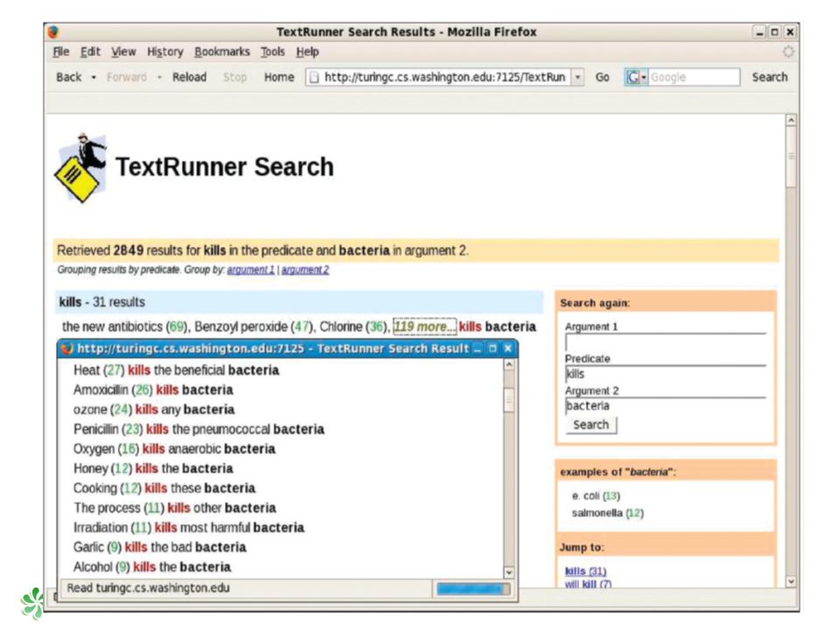Group results by argument 1 link
This screenshot has height=630, width=840.
click(250, 270)
